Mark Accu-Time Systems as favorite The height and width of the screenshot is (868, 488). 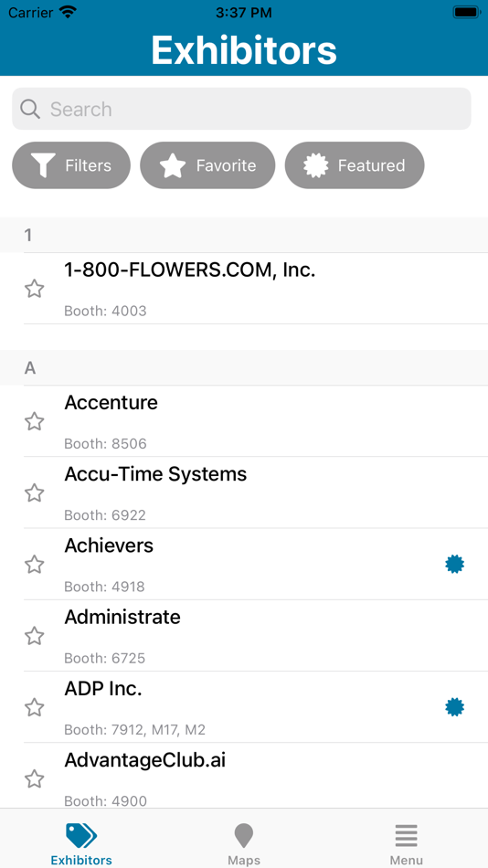pos(35,492)
